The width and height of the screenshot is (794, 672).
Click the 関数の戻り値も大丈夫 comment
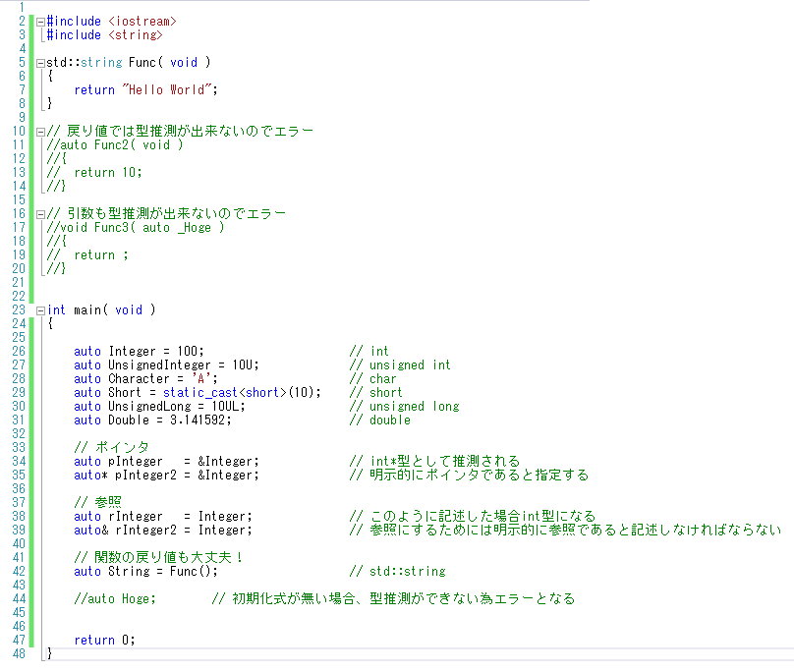pyautogui.click(x=158, y=558)
